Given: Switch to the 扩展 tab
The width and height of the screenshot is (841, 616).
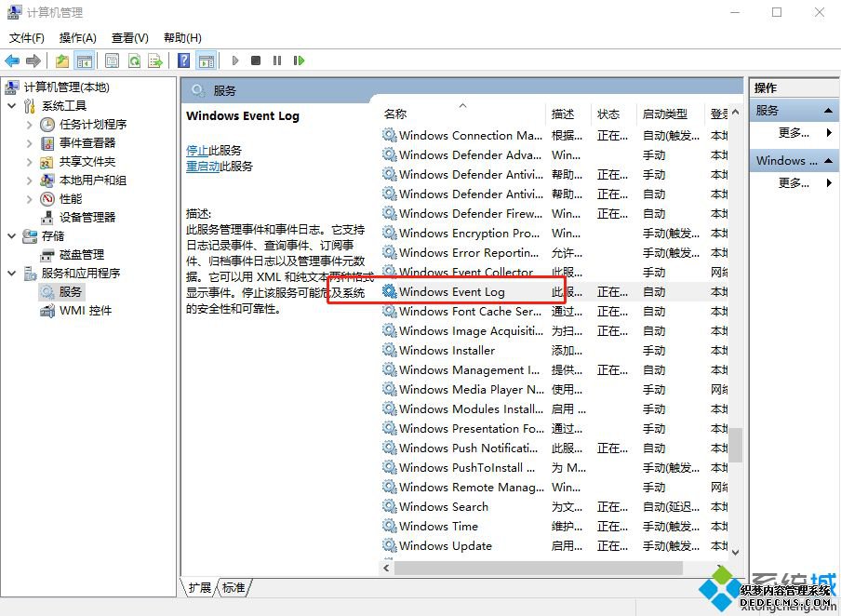Looking at the screenshot, I should (199, 587).
